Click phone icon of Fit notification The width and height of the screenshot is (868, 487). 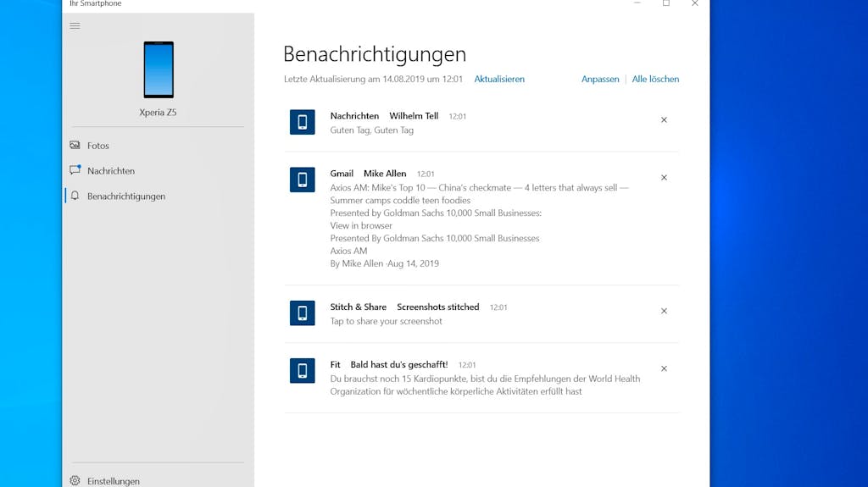tap(303, 370)
